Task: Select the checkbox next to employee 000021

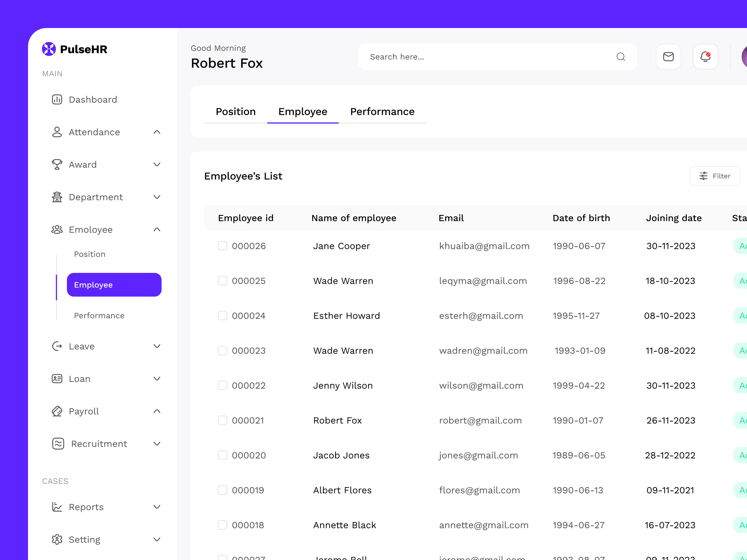Action: (x=223, y=420)
